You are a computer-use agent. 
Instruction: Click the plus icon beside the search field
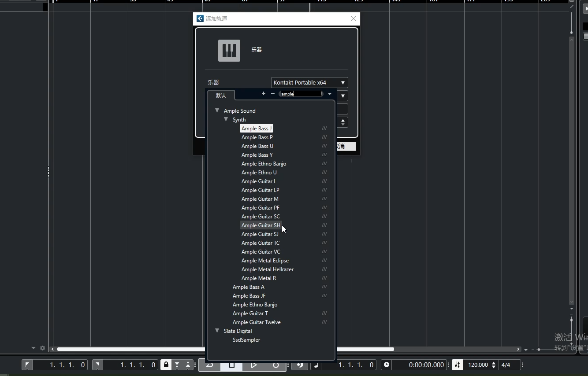point(264,93)
